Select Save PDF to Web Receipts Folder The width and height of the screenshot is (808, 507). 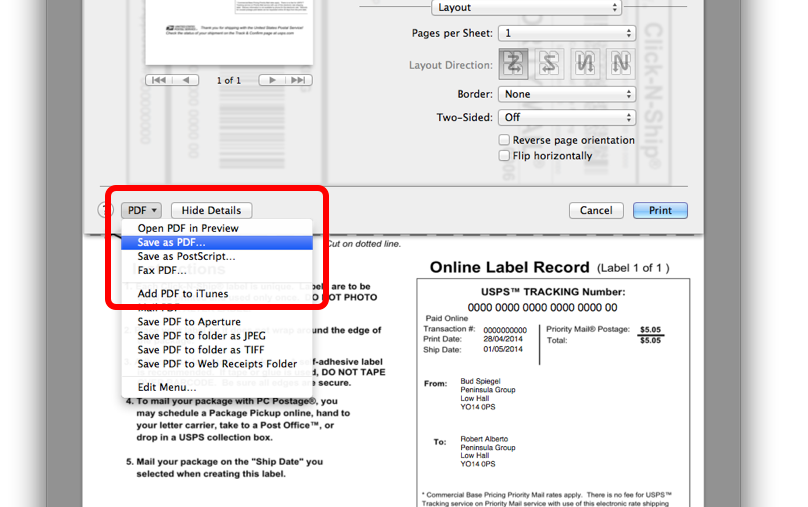pyautogui.click(x=217, y=364)
